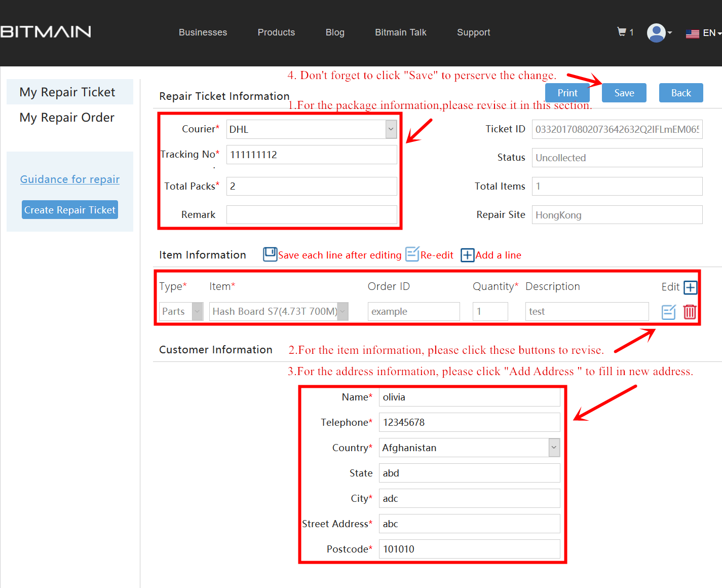The image size is (722, 588).
Task: Click the Print button
Action: (567, 93)
